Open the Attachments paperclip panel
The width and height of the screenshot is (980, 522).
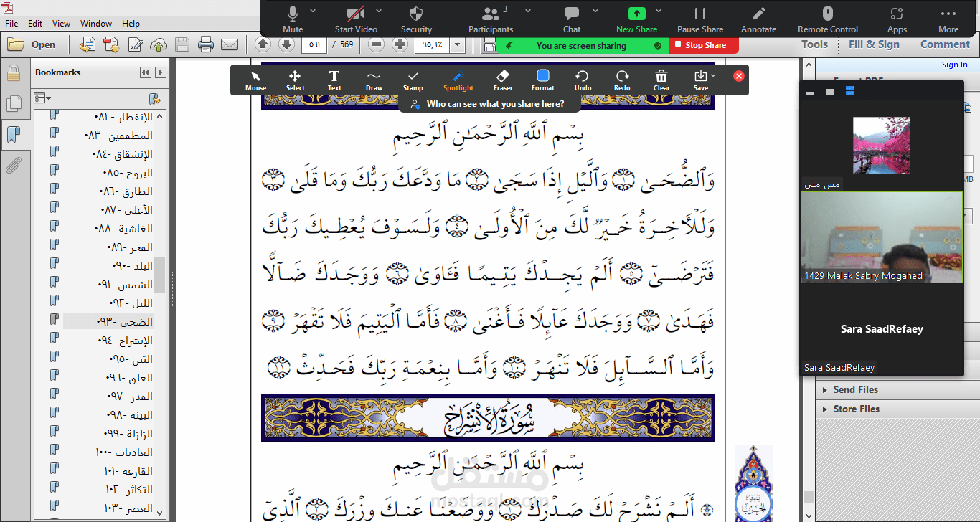[13, 166]
